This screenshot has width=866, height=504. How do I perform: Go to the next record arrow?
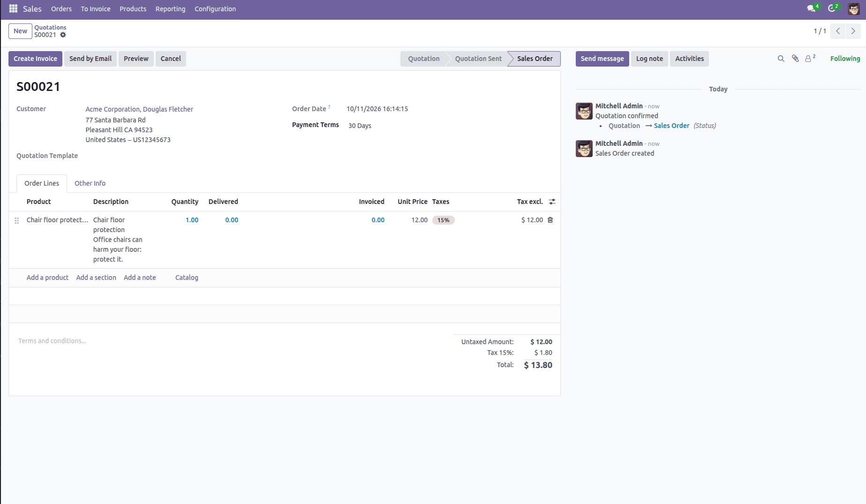point(853,31)
